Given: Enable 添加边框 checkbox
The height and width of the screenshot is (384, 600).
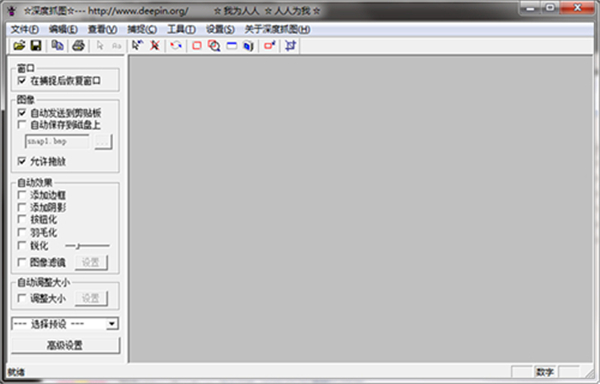Looking at the screenshot, I should pyautogui.click(x=22, y=195).
